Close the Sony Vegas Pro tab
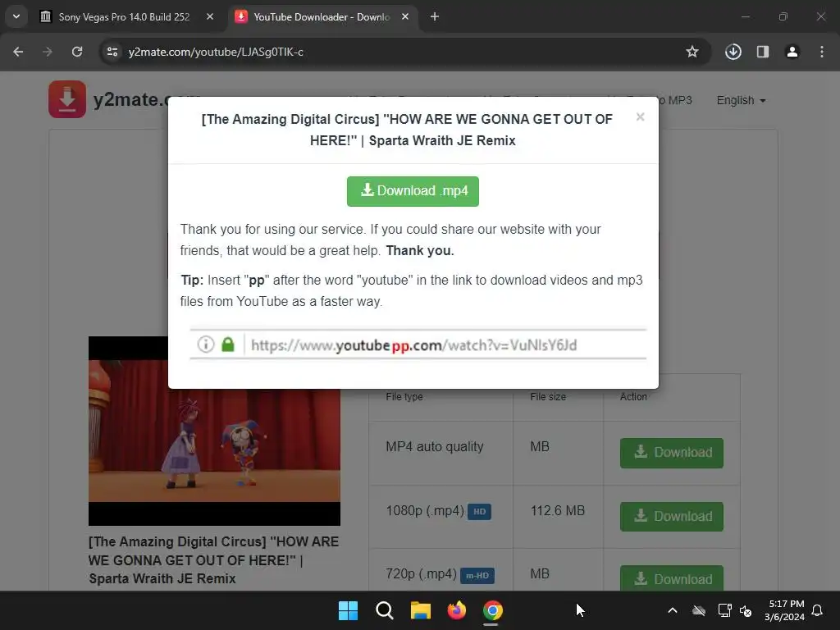The width and height of the screenshot is (840, 630). click(x=210, y=17)
